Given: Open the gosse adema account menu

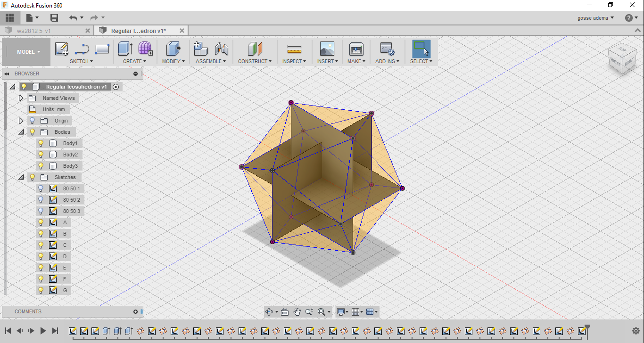Looking at the screenshot, I should click(595, 18).
